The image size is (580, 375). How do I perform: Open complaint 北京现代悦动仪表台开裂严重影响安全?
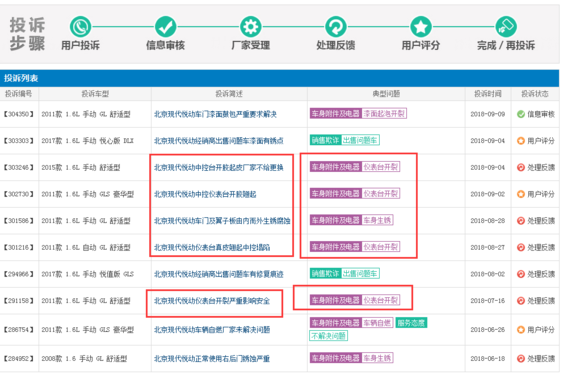point(212,301)
